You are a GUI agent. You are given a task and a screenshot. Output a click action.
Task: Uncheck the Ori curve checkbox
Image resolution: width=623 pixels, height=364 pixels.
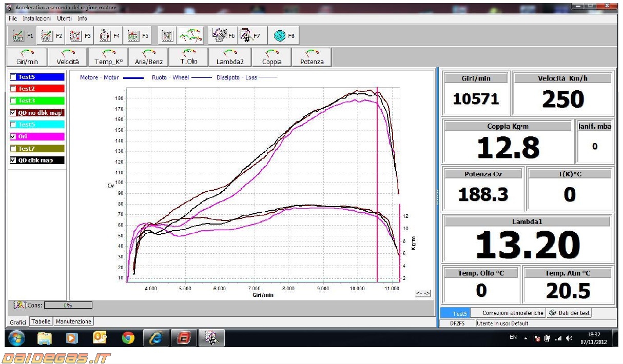coord(13,136)
